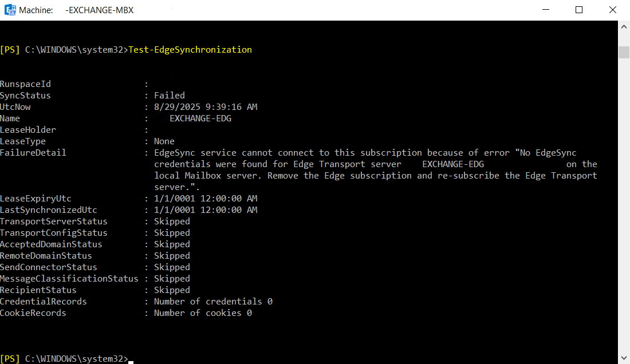Maximize the EXCHANGE-MBX shell window
Image resolution: width=630 pixels, height=364 pixels.
(x=579, y=10)
